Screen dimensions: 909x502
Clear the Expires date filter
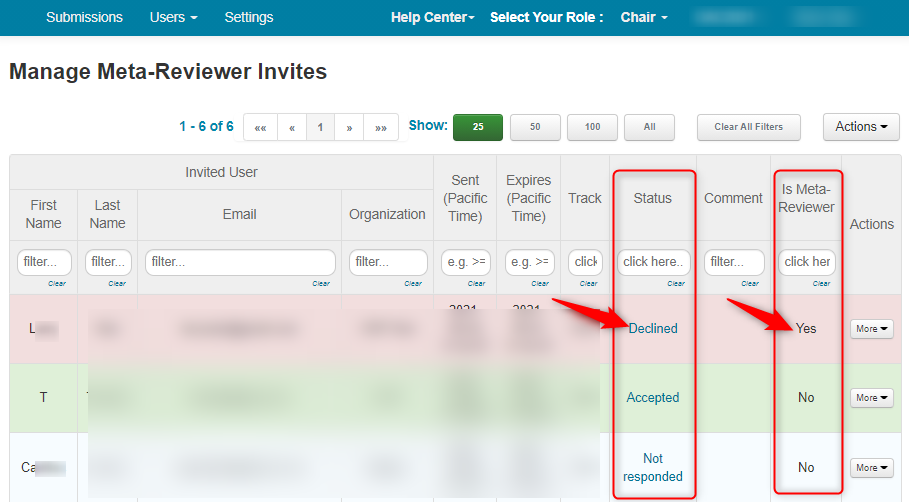(x=540, y=283)
